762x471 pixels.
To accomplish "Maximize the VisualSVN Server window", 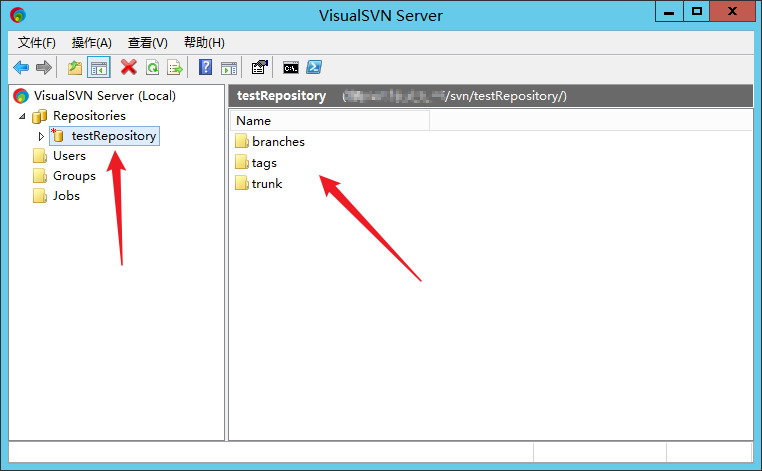I will 697,12.
